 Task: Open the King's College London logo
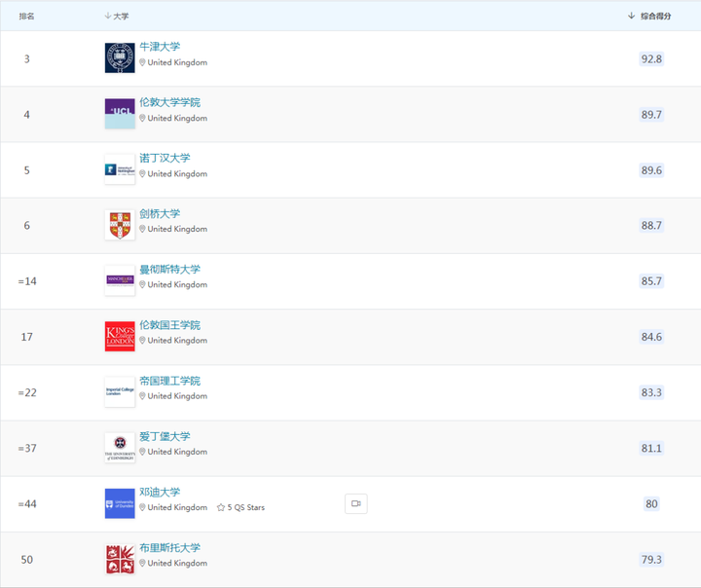click(x=120, y=336)
